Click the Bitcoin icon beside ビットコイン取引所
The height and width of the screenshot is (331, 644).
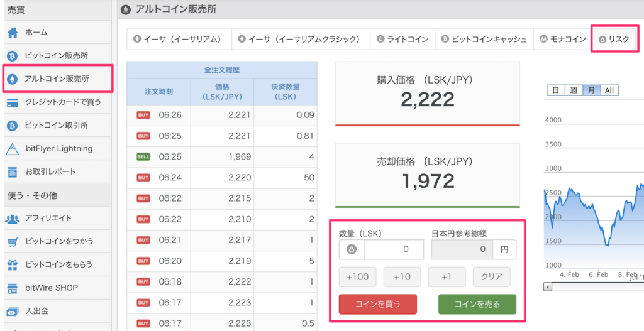[13, 126]
